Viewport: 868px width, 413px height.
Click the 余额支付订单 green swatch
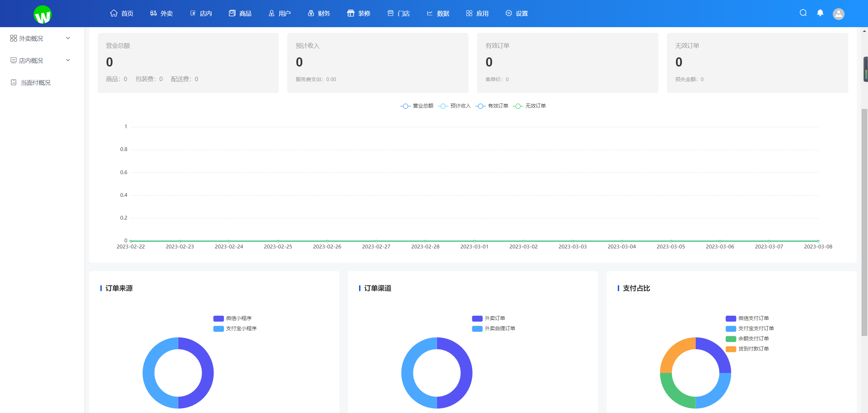[731, 339]
